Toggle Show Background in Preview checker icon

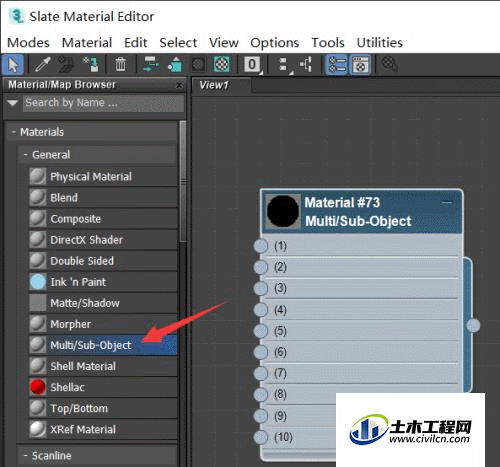pyautogui.click(x=222, y=64)
